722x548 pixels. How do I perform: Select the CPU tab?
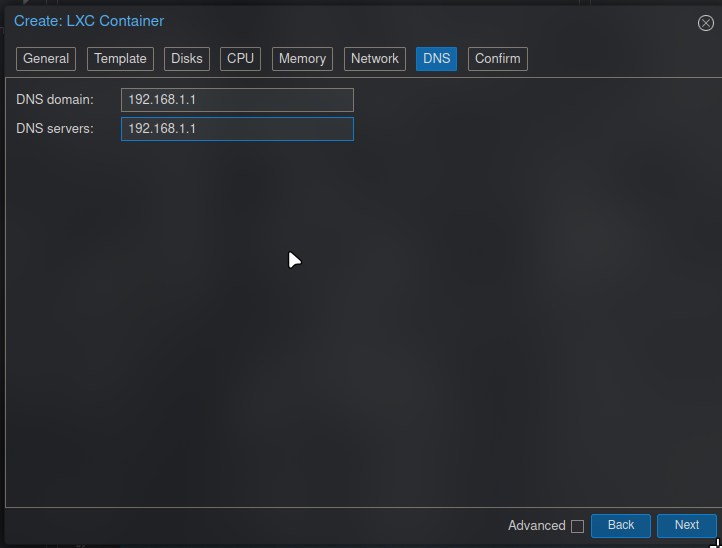[240, 59]
